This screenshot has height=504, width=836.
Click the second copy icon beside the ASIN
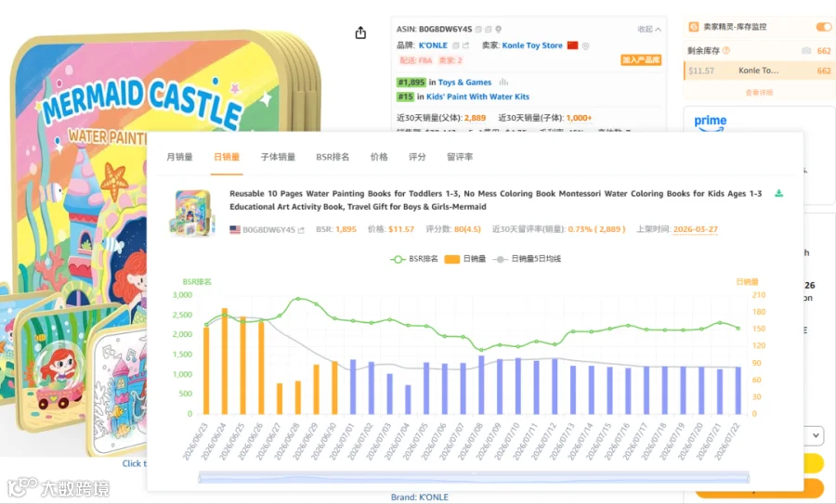489,30
